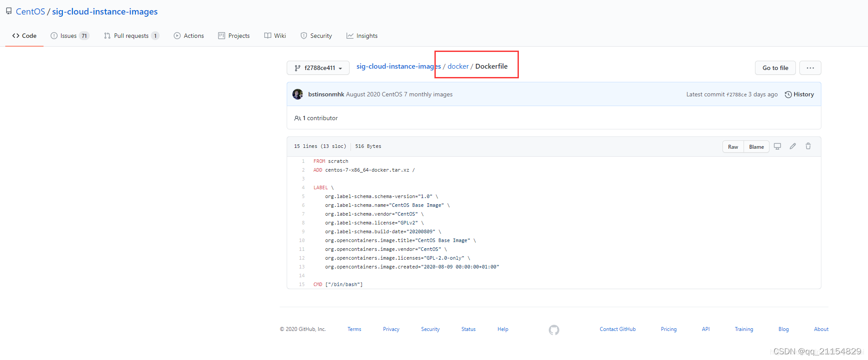The width and height of the screenshot is (868, 360).
Task: View commit History
Action: [799, 94]
